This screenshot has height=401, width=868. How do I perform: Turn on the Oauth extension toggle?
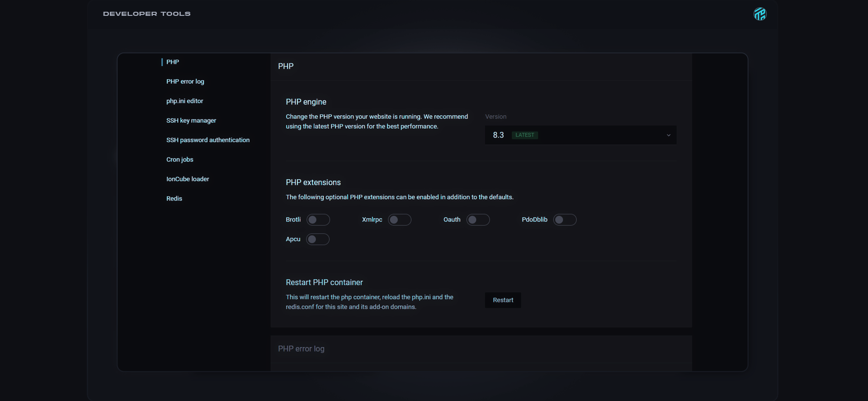point(478,220)
